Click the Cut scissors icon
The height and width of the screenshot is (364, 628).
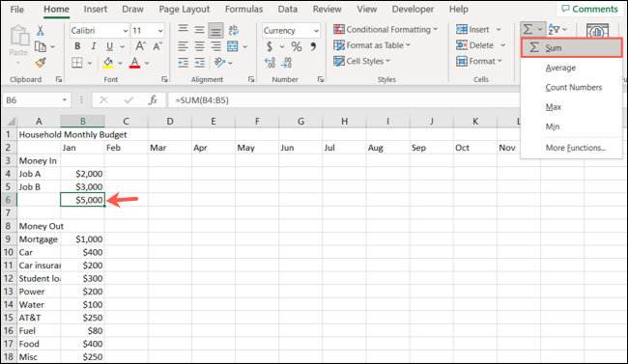40,31
